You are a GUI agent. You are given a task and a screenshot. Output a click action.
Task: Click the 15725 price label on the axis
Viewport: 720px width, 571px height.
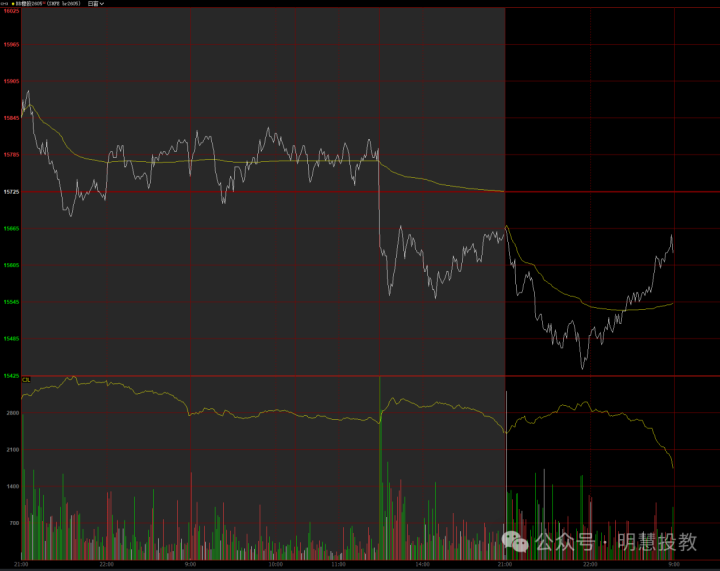click(12, 192)
